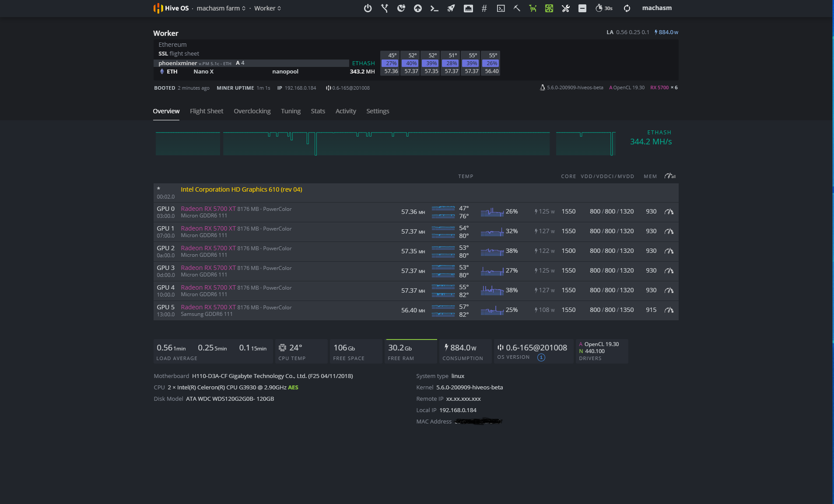
Task: Click the ETHASH hashrate history chart
Action: pos(385,143)
